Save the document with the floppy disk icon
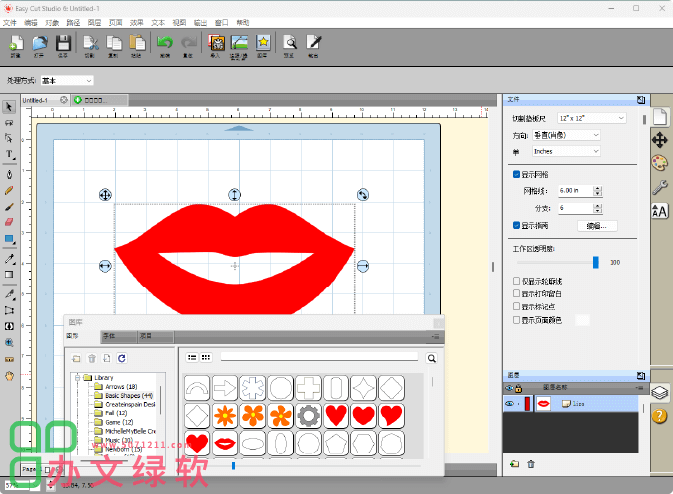This screenshot has width=673, height=494. pos(63,44)
